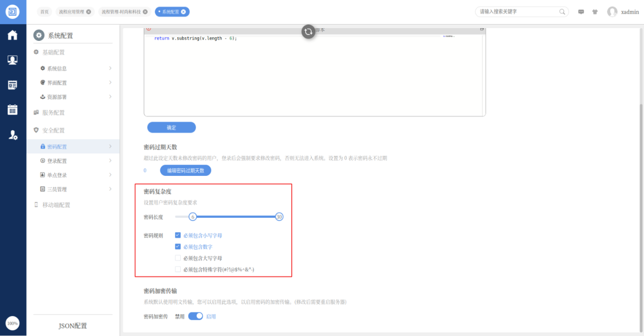Image resolution: width=644 pixels, height=336 pixels.
Task: Click the xadmin user avatar
Action: tap(612, 12)
